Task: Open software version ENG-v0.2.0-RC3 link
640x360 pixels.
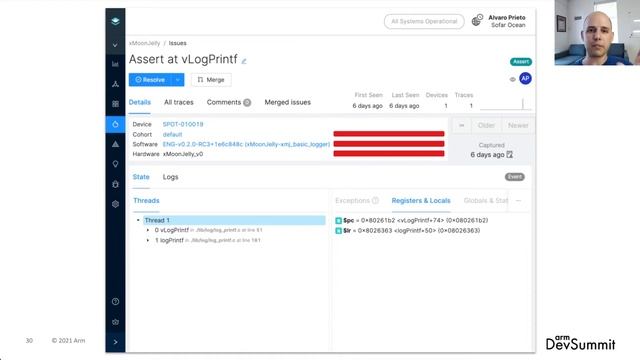Action: [246, 144]
